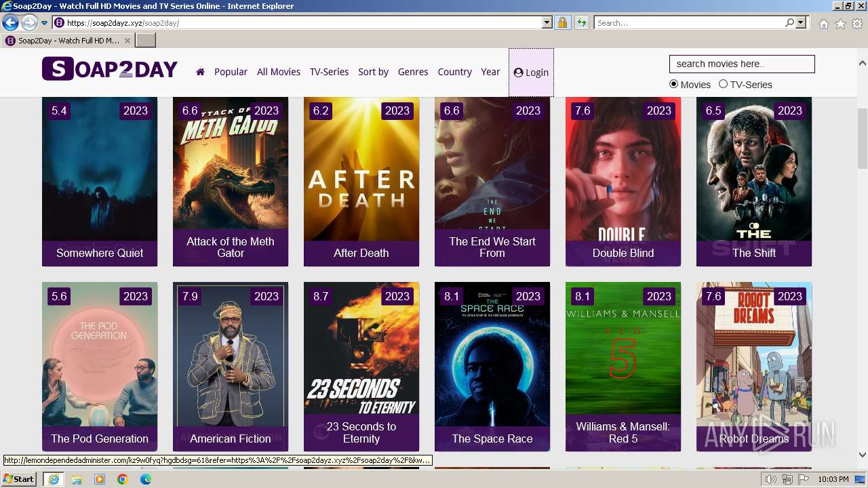Open the TV-Series navigation item

coord(329,72)
